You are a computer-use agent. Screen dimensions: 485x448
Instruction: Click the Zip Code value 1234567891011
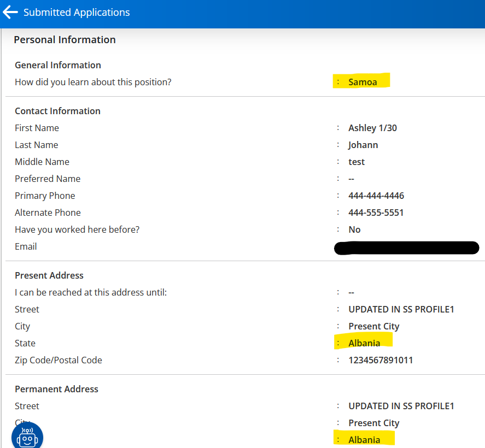pyautogui.click(x=381, y=359)
